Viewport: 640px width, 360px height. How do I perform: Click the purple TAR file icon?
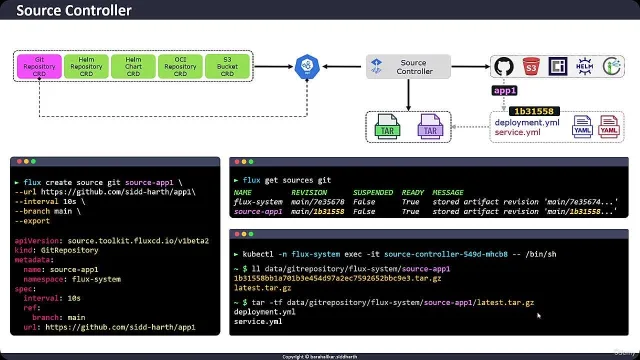(430, 127)
